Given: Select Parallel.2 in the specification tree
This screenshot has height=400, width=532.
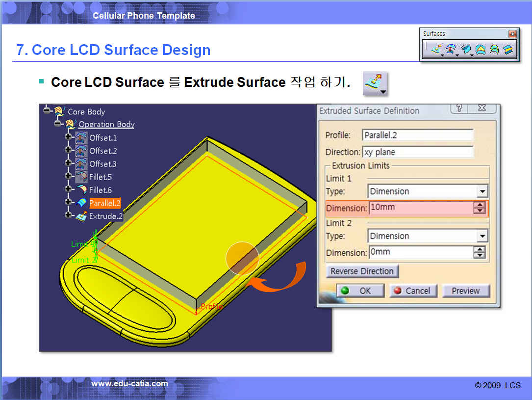Looking at the screenshot, I should (104, 203).
